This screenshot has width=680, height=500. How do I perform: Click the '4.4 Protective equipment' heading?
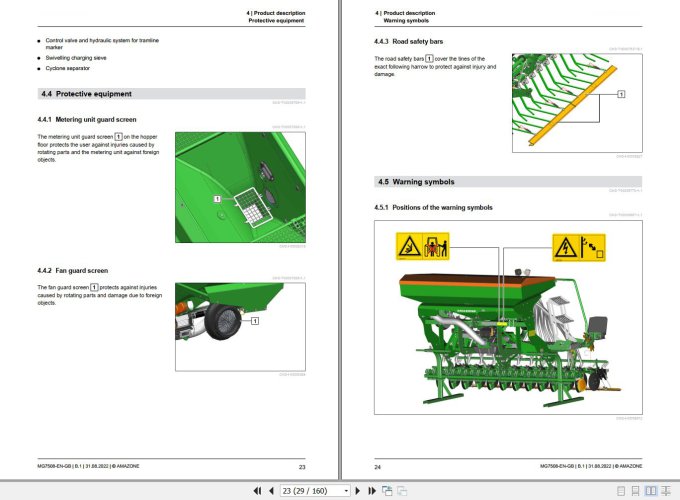click(x=86, y=94)
